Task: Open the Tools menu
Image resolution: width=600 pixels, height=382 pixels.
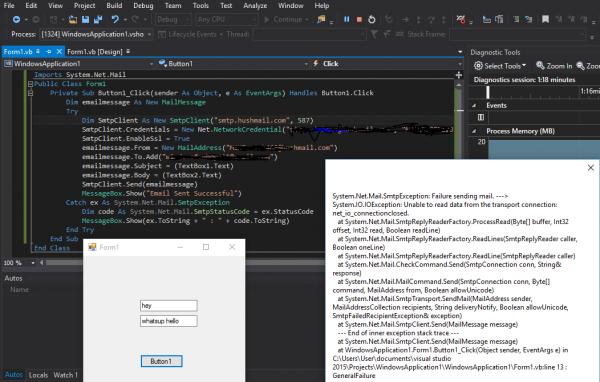Action: (x=201, y=6)
